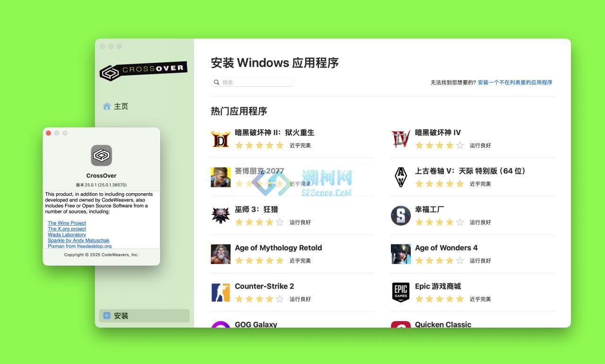Click 运行良好 label for 幸福工厂
This screenshot has width=605, height=364.
(x=480, y=222)
